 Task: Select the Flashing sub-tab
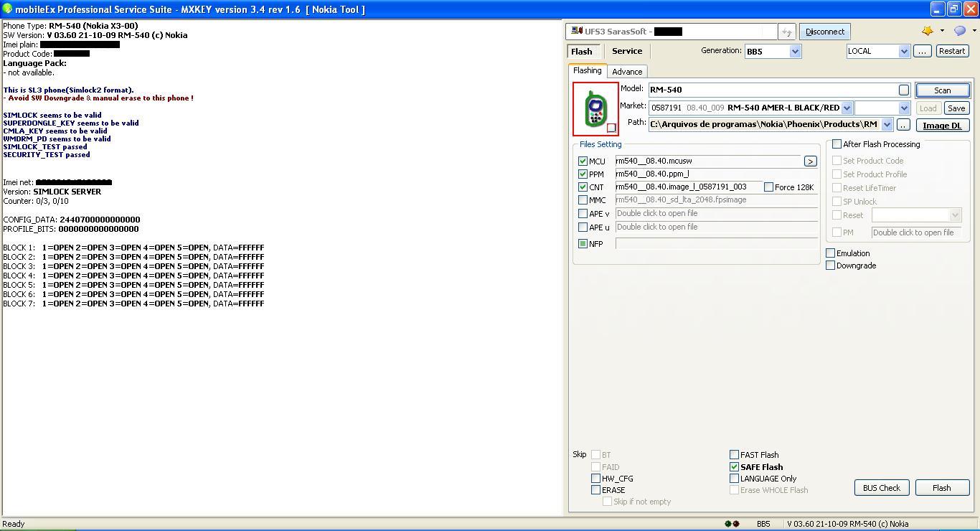pos(588,70)
